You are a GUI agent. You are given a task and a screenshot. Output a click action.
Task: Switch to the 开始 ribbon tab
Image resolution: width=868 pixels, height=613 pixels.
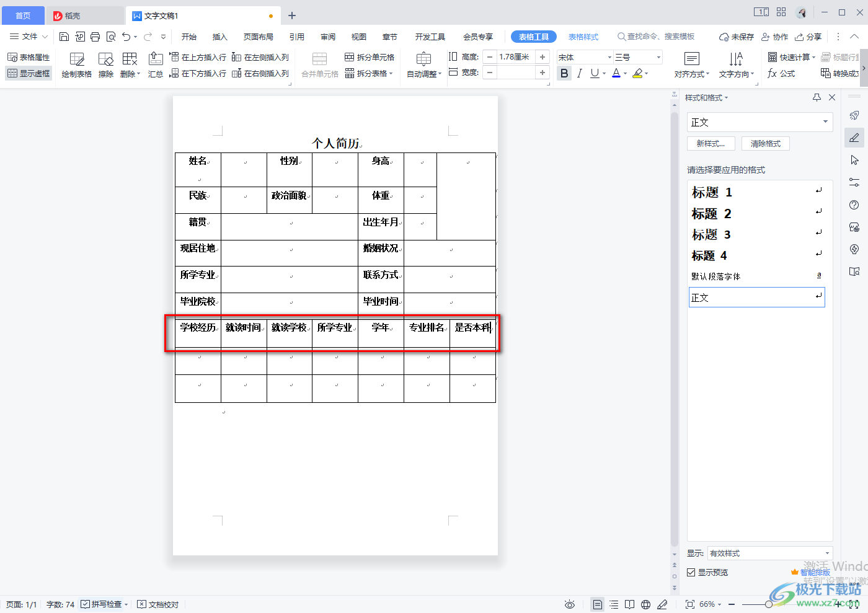click(x=189, y=37)
